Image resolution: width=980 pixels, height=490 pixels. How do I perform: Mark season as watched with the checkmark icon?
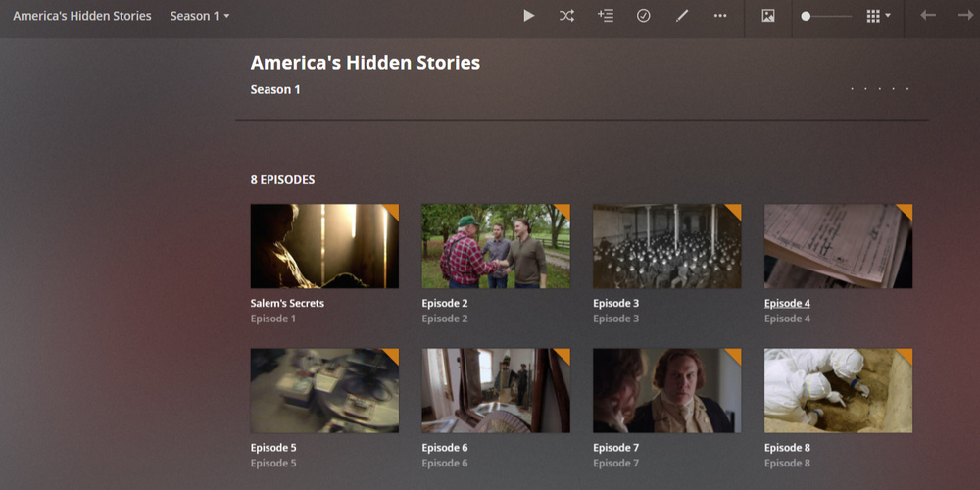click(643, 16)
